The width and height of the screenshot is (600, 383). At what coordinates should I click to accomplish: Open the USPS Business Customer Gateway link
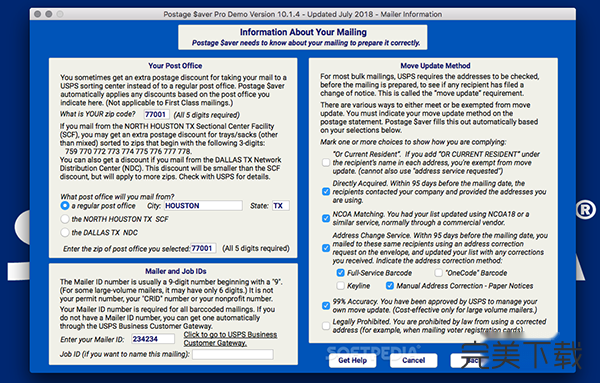(x=230, y=339)
